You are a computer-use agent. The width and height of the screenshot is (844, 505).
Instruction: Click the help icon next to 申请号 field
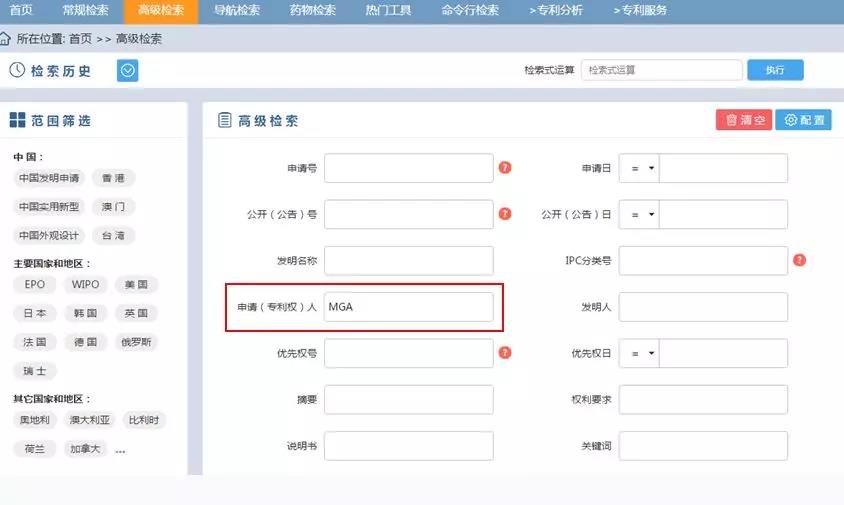pyautogui.click(x=505, y=168)
